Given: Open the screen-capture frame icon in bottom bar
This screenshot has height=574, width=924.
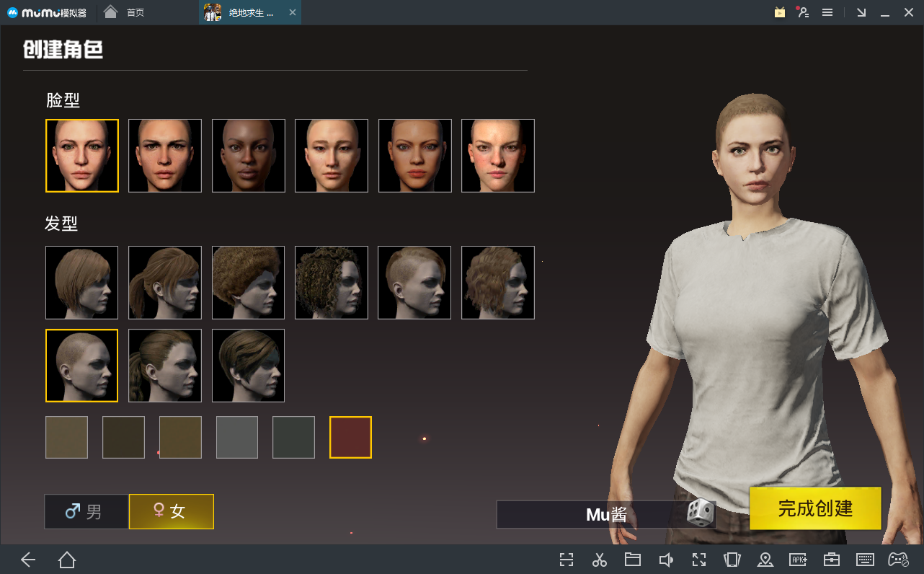Looking at the screenshot, I should (x=567, y=560).
